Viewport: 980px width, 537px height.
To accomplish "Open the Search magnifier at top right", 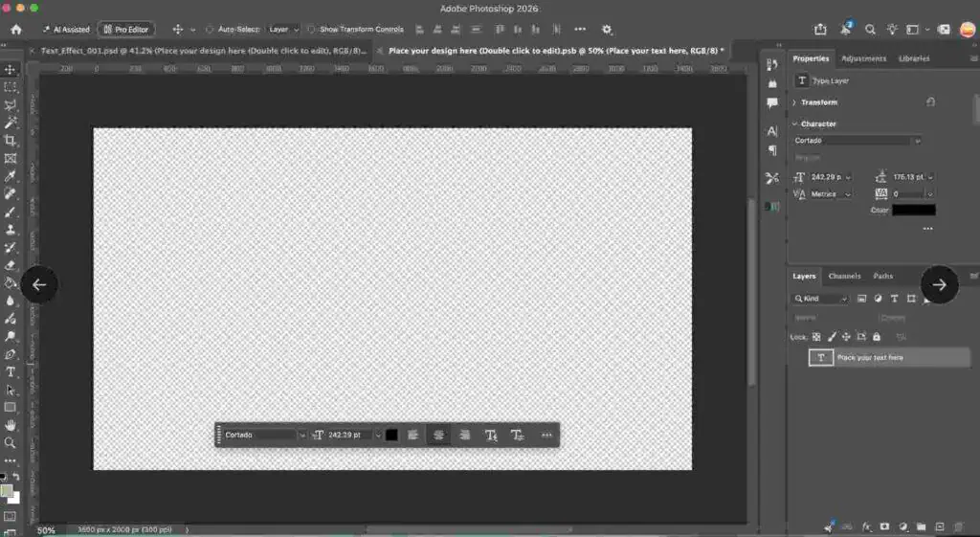I will tap(870, 30).
